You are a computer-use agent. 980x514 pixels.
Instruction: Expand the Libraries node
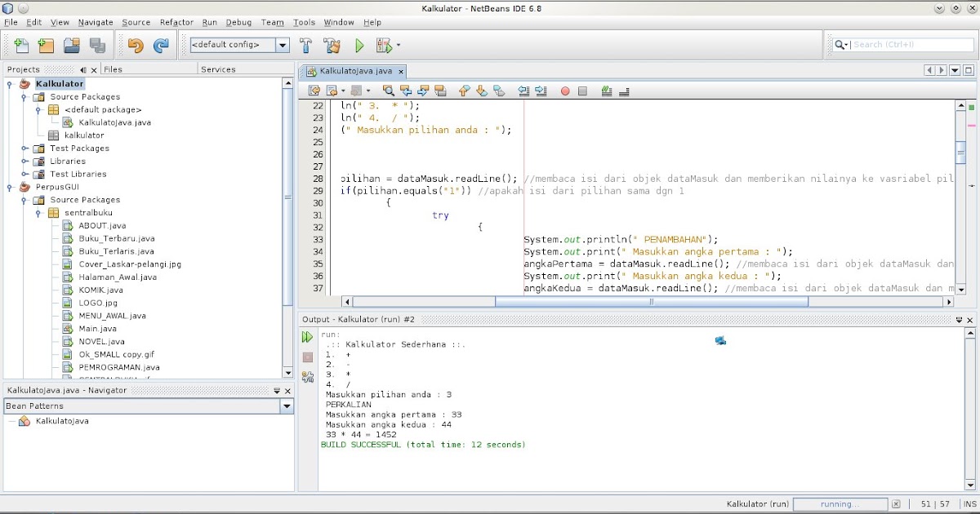click(24, 162)
